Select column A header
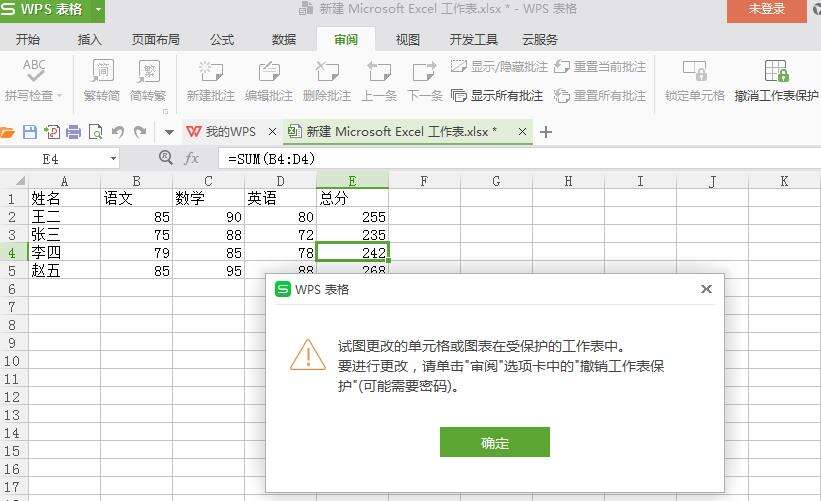 click(x=64, y=181)
